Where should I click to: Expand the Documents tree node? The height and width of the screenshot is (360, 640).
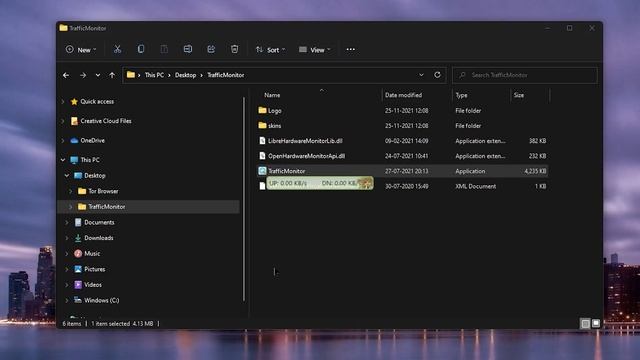click(x=67, y=222)
